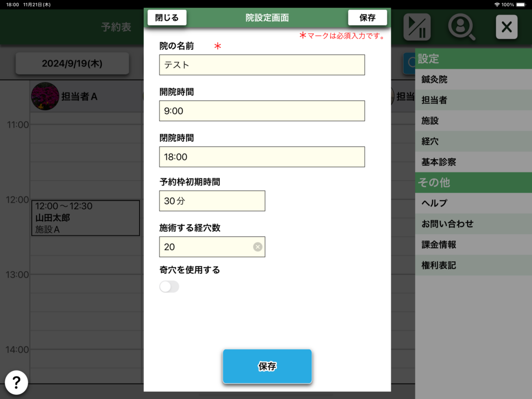The image size is (532, 399).
Task: Enable the 奇穴を使用する switch
Action: tap(169, 287)
